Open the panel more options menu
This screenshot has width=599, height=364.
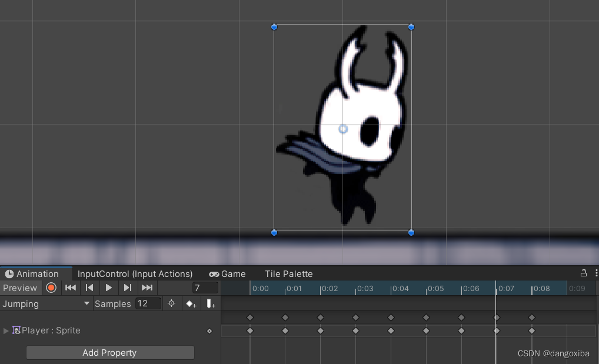[596, 273]
